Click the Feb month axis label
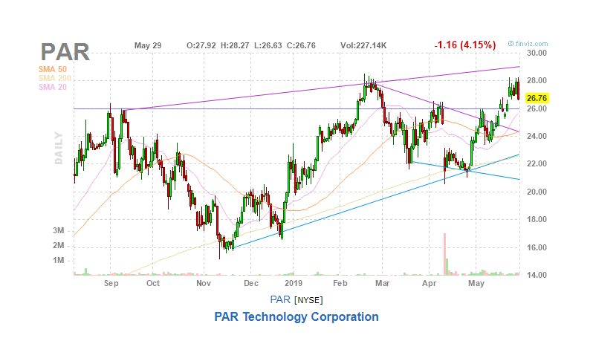This screenshot has height=364, width=593. (340, 283)
